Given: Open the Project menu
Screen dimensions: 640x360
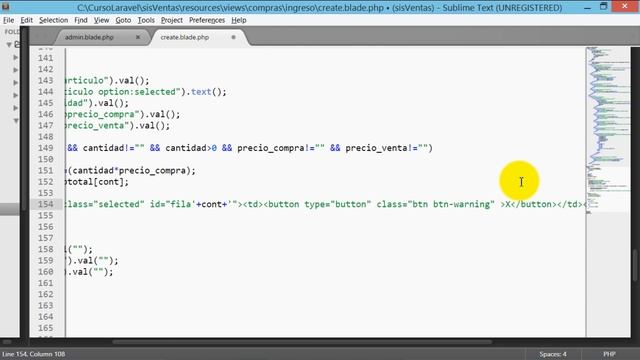Looking at the screenshot, I should tap(171, 20).
